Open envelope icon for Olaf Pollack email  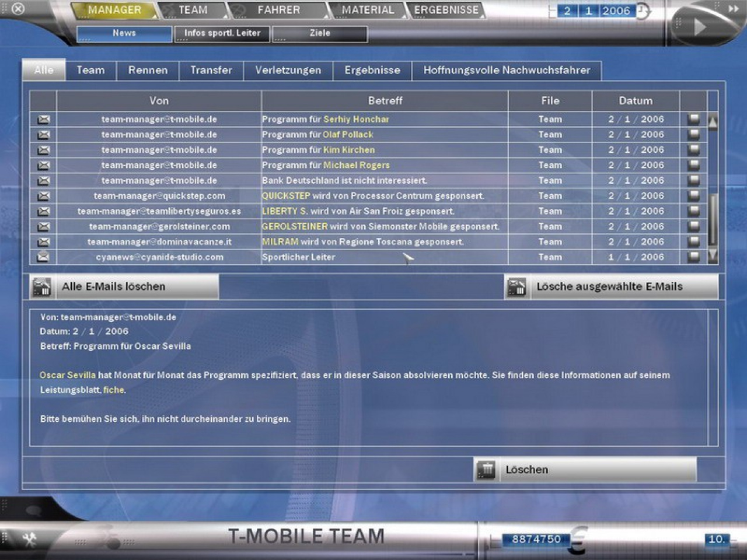[43, 135]
